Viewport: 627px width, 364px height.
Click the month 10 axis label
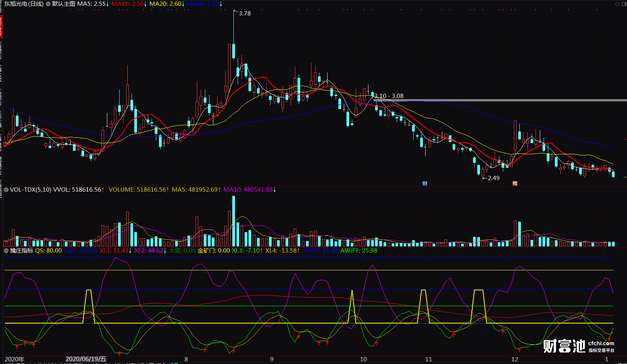(363, 359)
